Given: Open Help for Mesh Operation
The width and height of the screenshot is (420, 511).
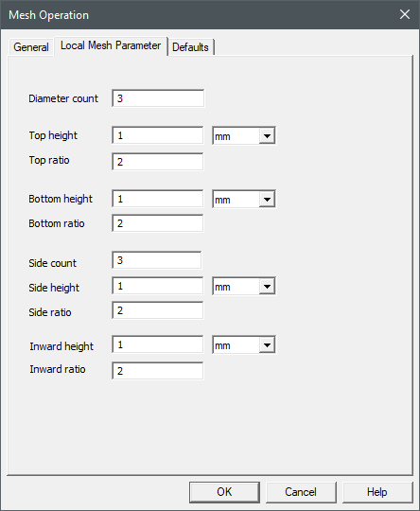Looking at the screenshot, I should (377, 492).
